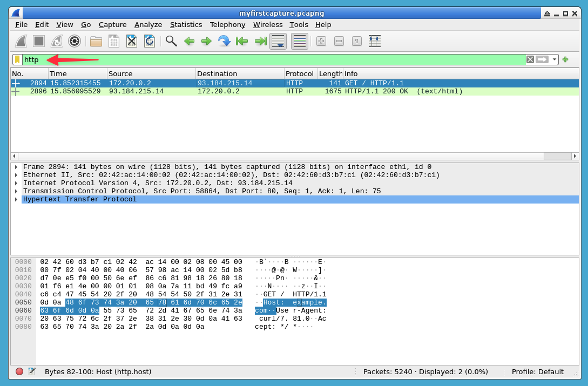Open Expert Information via red circle icon
Screen dimensions: 588x386
pyautogui.click(x=19, y=371)
